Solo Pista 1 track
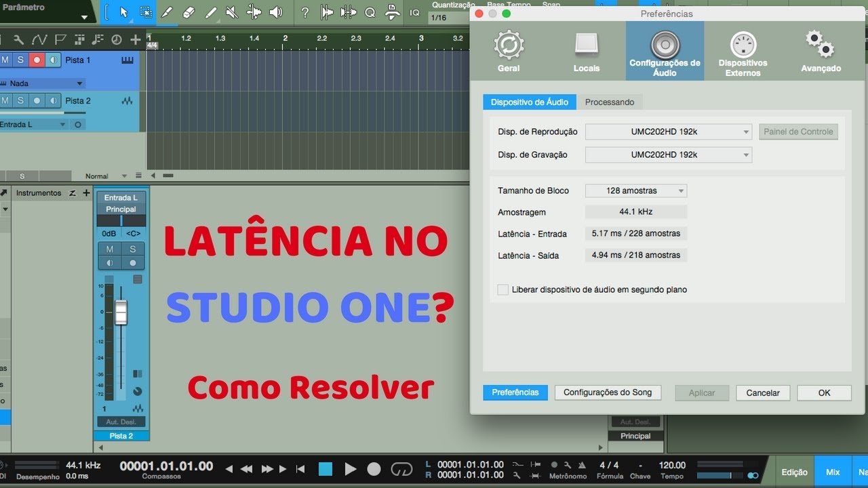 point(20,60)
